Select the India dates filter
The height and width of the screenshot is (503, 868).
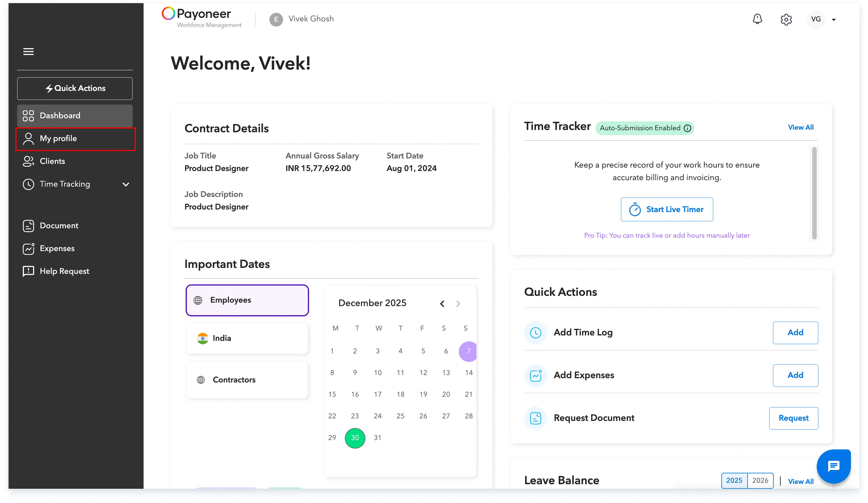click(x=247, y=338)
